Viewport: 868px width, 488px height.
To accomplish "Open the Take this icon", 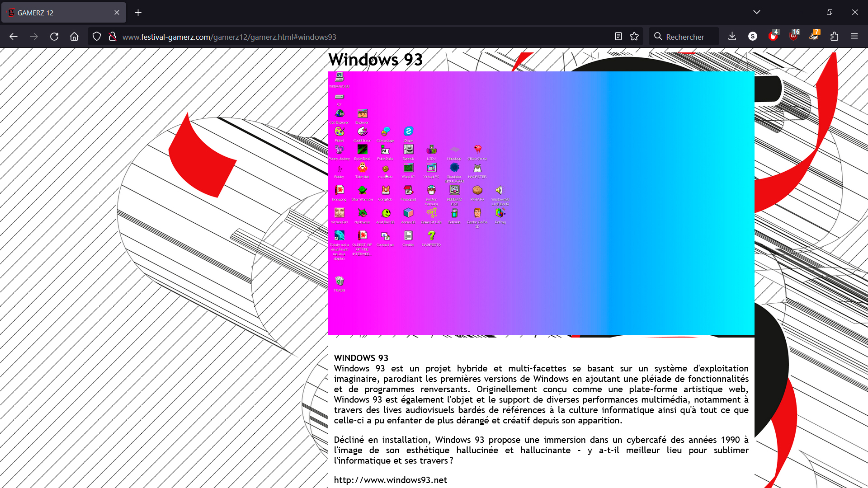I will [x=363, y=168].
